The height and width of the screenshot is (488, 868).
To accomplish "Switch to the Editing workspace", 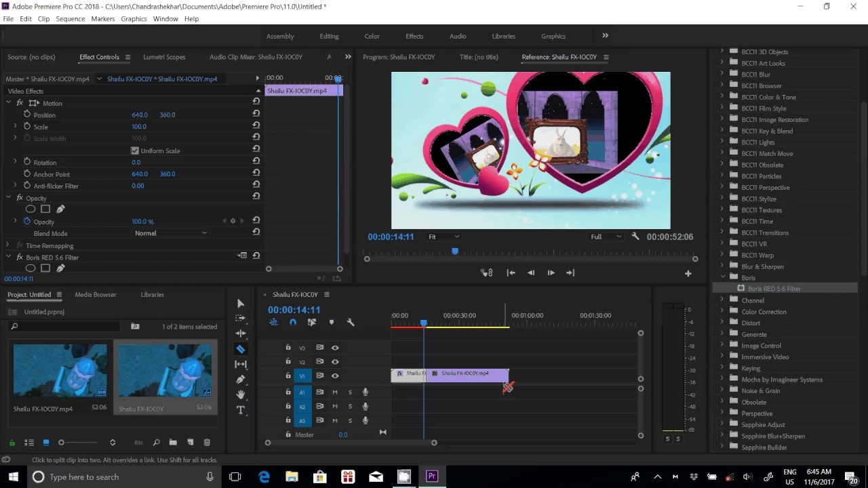I will point(329,36).
